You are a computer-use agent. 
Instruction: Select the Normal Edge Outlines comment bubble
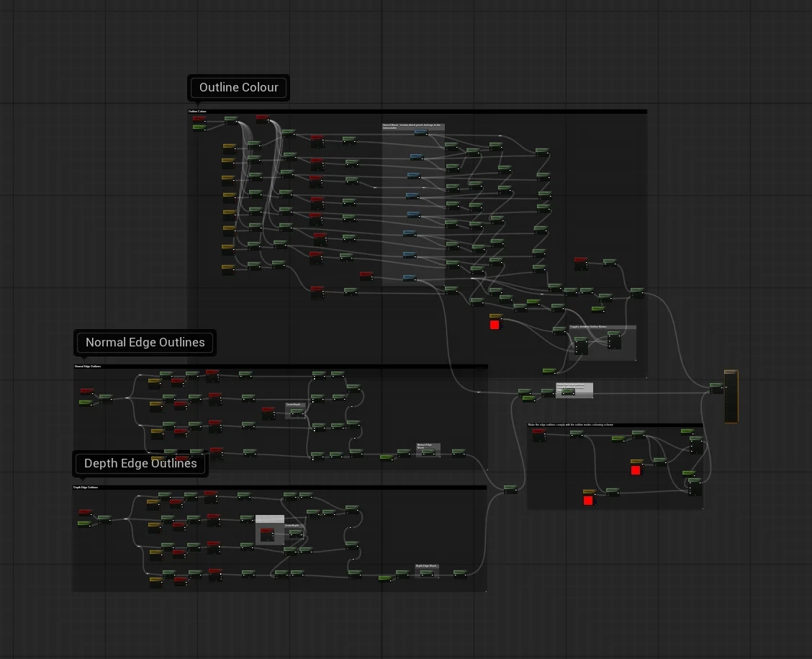click(145, 342)
